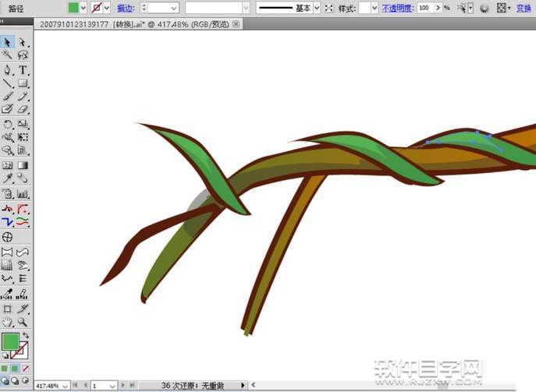536x392 pixels.
Task: Select the black arrow Selection tool
Action: click(x=7, y=42)
